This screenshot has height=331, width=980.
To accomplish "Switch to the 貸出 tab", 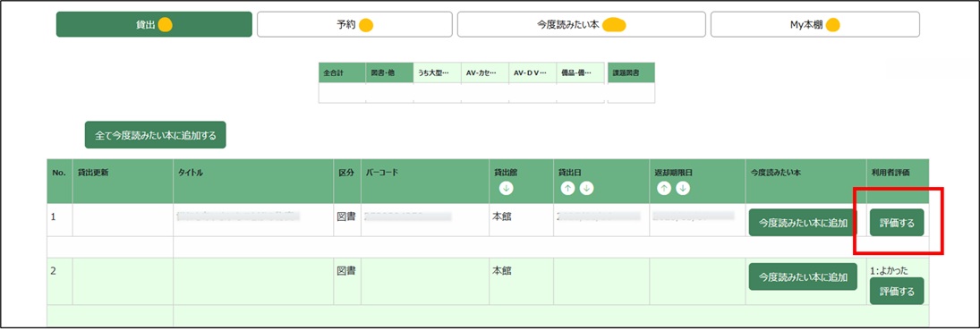I will tap(154, 24).
